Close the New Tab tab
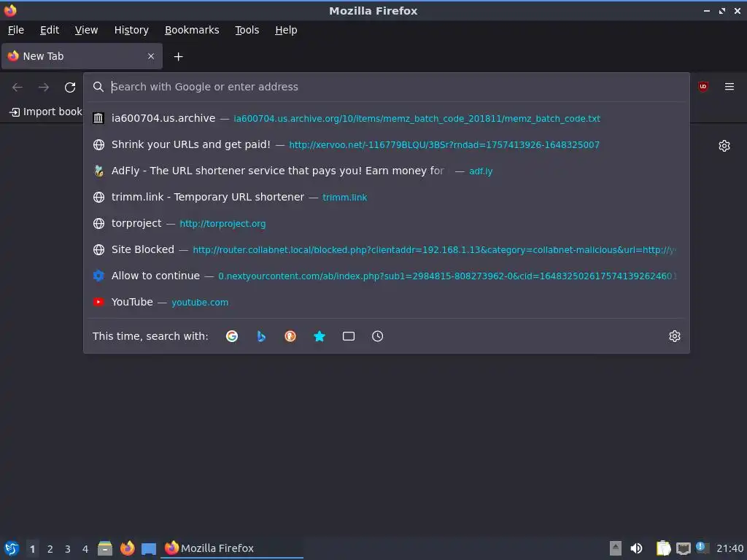Viewport: 747px width, 560px height. coord(151,56)
